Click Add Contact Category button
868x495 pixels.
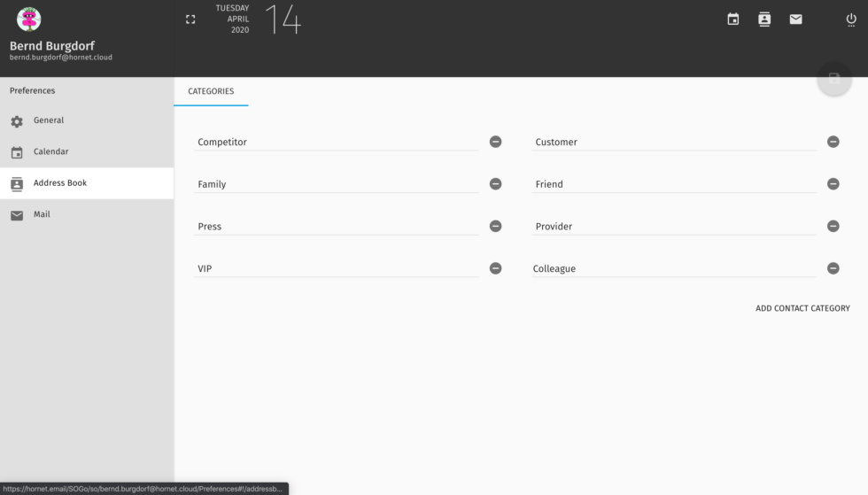pyautogui.click(x=802, y=308)
